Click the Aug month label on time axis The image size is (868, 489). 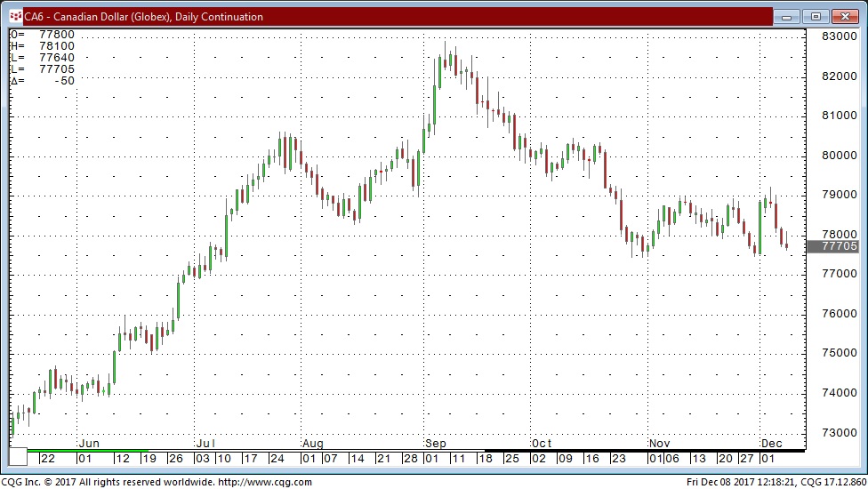coord(313,443)
